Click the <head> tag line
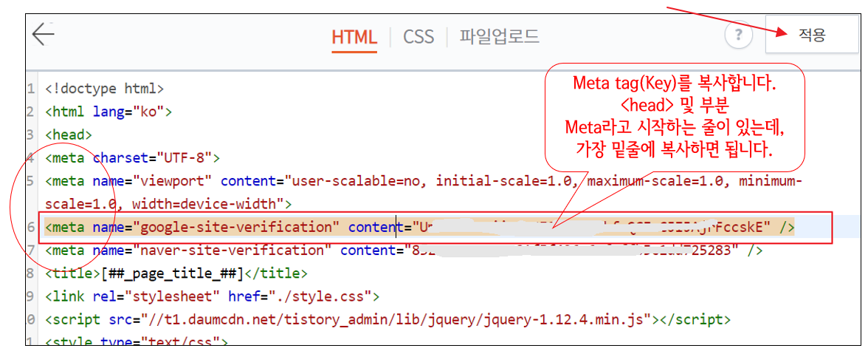 [69, 134]
